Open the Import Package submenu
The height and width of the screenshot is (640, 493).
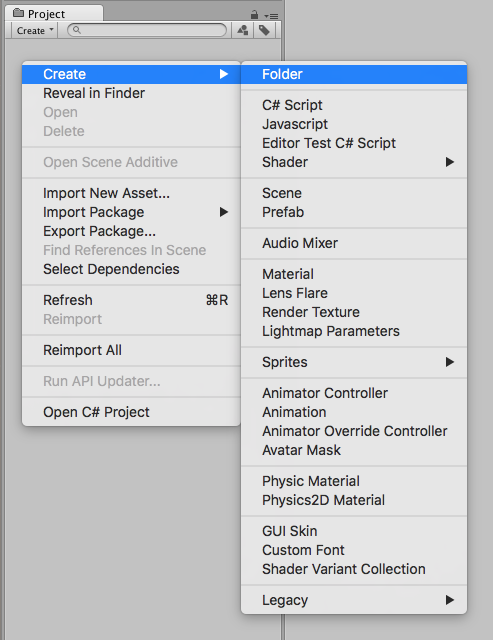pyautogui.click(x=131, y=212)
